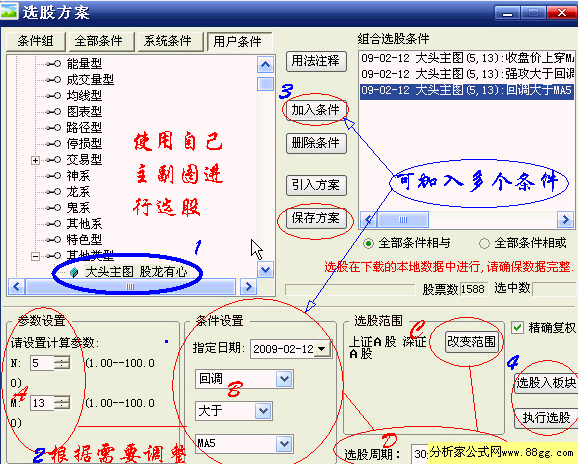The height and width of the screenshot is (464, 578).
Task: Select the 全部条件相或 radio button
Action: (484, 244)
